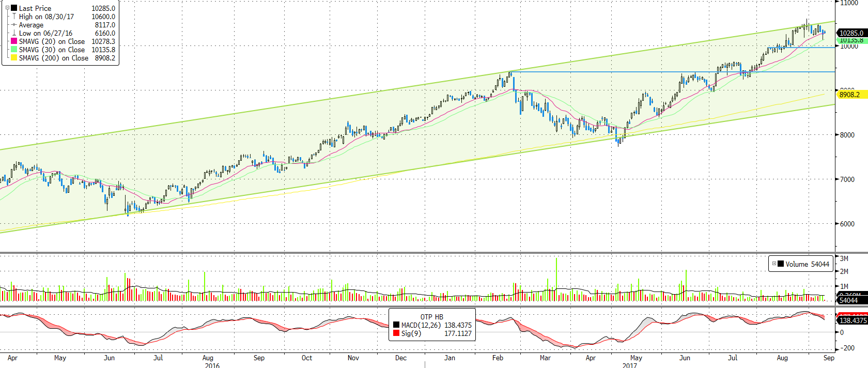Click the 11000 price axis label
868x368 pixels.
pos(849,3)
